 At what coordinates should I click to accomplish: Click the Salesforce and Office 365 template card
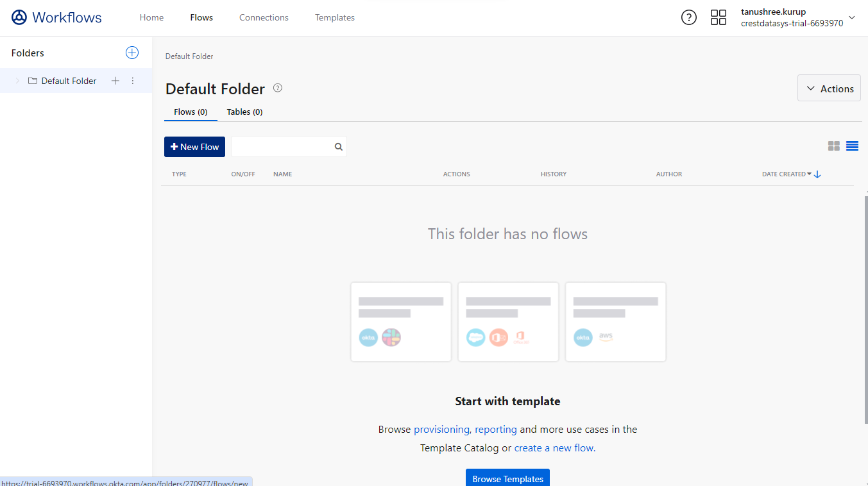point(508,322)
